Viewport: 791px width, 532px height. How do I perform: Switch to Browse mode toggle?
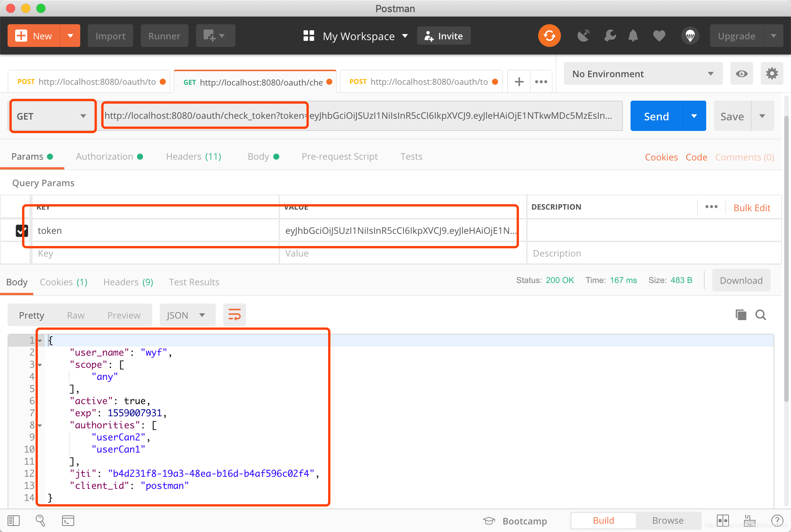668,521
